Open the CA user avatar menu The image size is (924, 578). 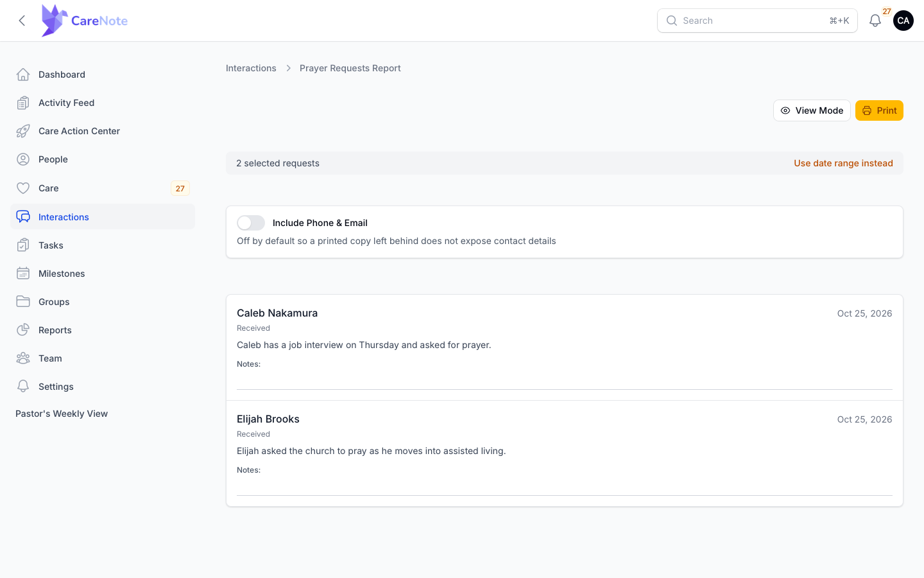coord(903,21)
